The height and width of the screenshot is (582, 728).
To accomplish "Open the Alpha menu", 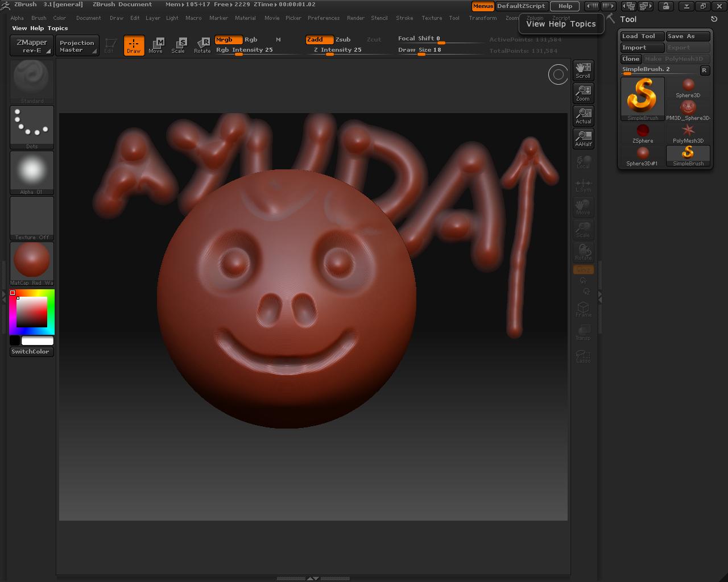I will click(x=17, y=18).
